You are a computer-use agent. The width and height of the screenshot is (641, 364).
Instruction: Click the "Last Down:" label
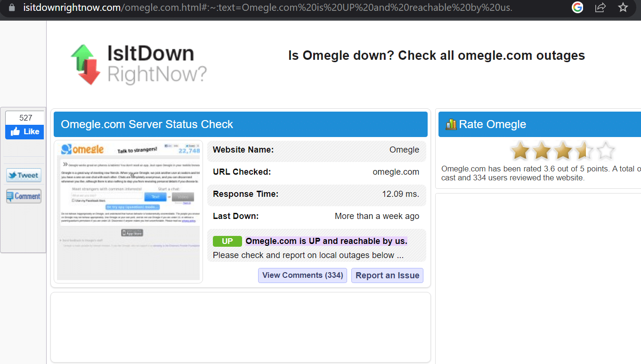tap(235, 216)
